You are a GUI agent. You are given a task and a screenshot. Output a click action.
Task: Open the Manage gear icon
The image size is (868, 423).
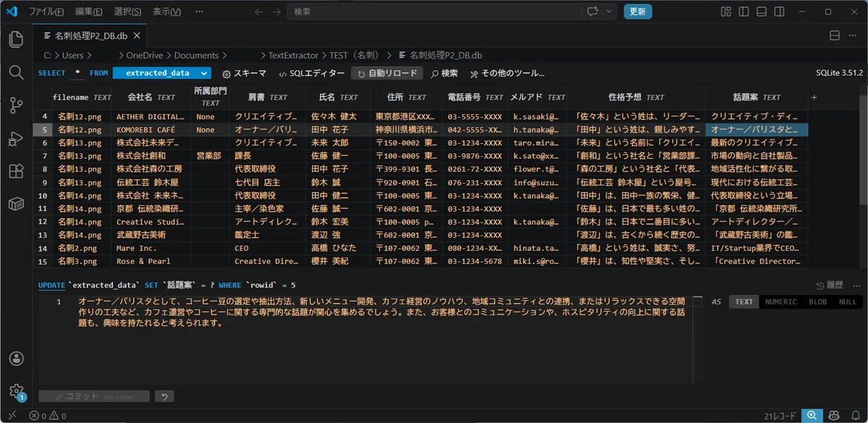point(16,391)
